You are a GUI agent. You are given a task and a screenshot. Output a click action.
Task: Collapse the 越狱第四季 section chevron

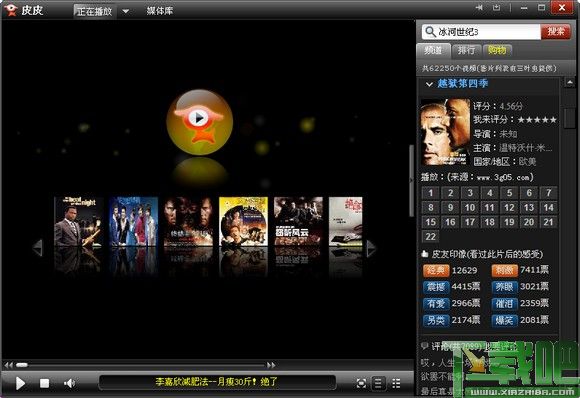(x=429, y=84)
